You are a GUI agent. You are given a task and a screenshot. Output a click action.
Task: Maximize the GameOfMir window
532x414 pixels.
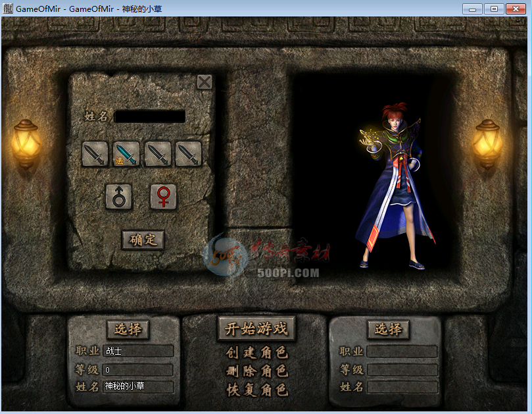point(494,9)
